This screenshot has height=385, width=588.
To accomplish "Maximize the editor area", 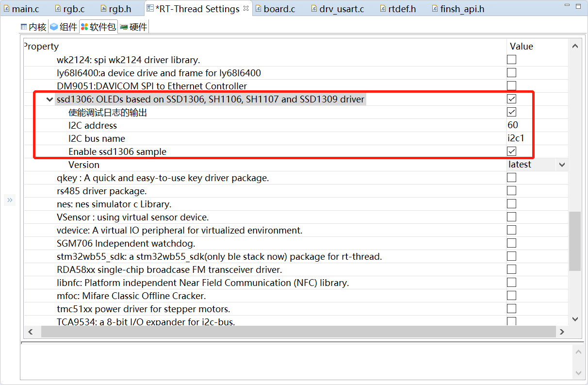I will click(579, 6).
